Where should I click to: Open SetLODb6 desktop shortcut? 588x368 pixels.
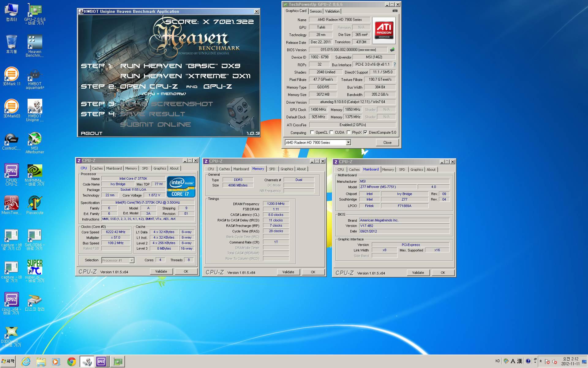pos(35,240)
